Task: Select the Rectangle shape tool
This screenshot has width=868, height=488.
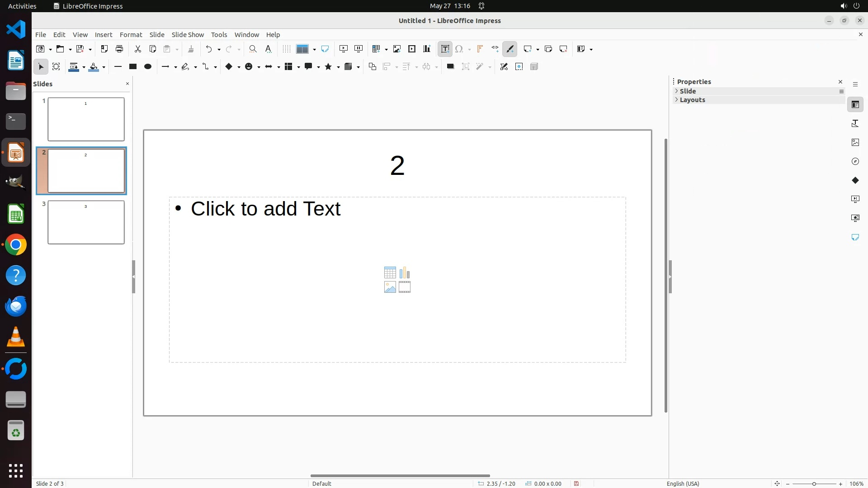Action: (x=133, y=66)
